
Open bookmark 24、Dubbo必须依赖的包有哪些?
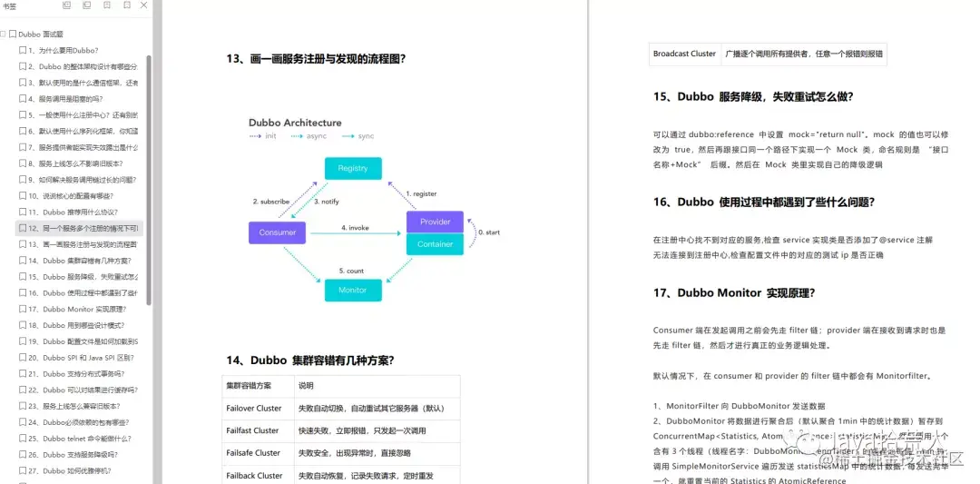pyautogui.click(x=79, y=422)
